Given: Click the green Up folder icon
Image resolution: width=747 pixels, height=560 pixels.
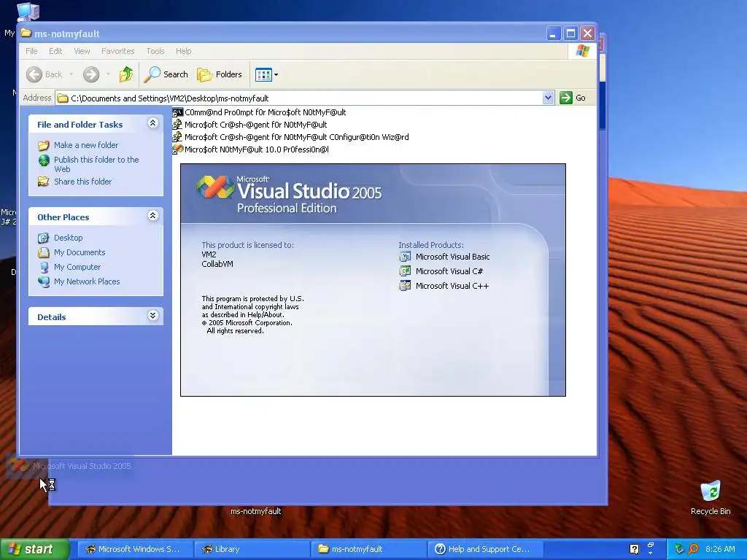Looking at the screenshot, I should pyautogui.click(x=126, y=74).
